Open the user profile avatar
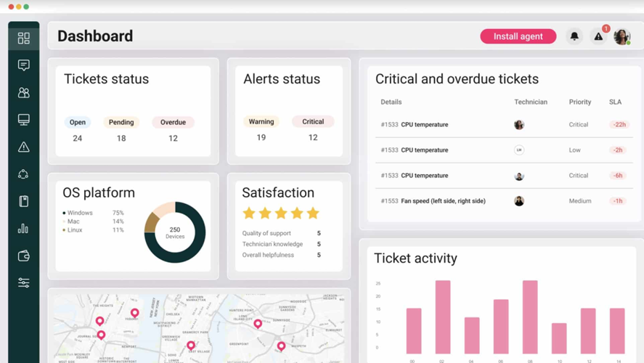644x363 pixels. click(x=621, y=36)
